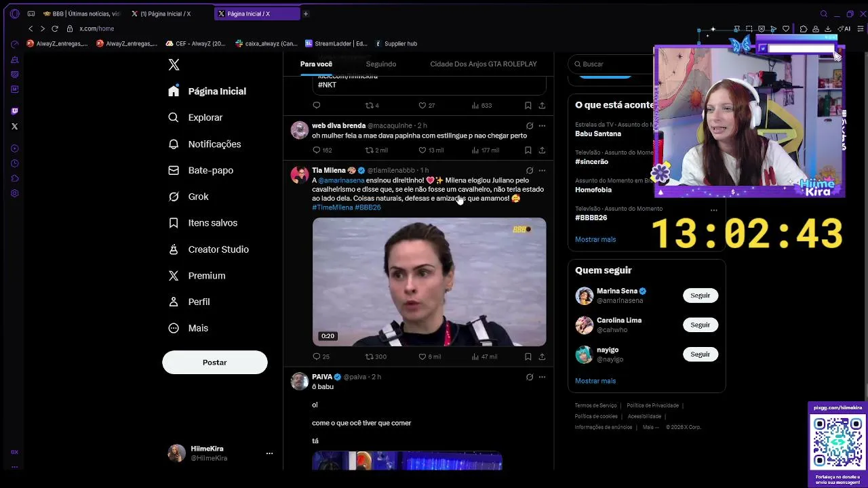Open Página Inicial from the sidebar

pos(208,91)
